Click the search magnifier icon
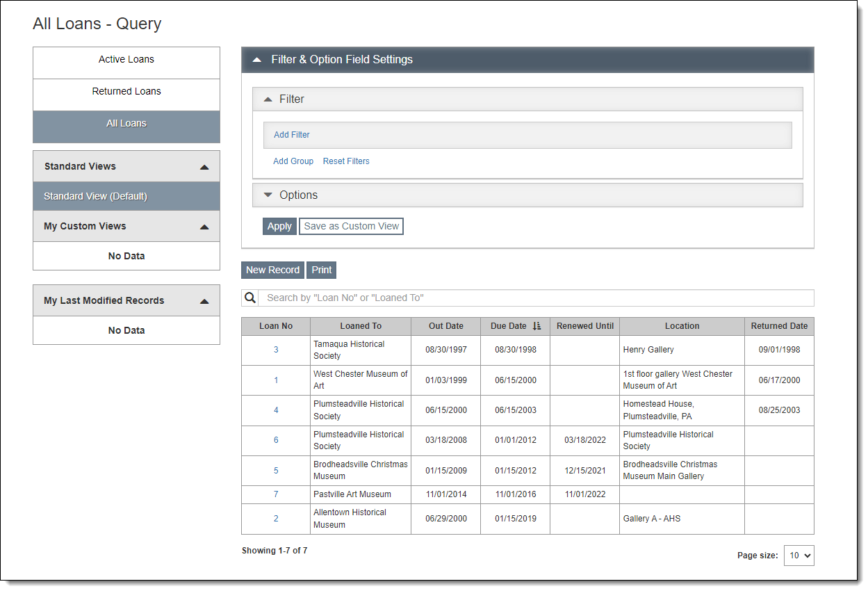This screenshot has height=591, width=868. click(x=250, y=298)
